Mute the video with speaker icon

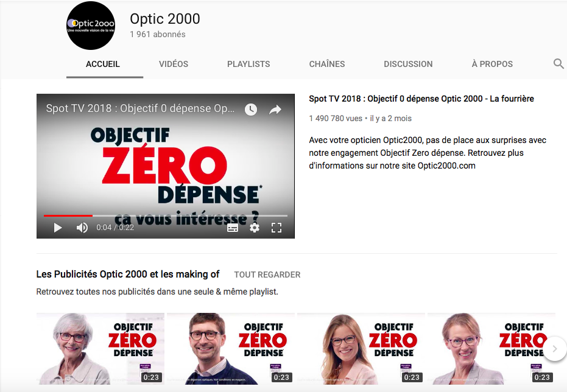(82, 228)
